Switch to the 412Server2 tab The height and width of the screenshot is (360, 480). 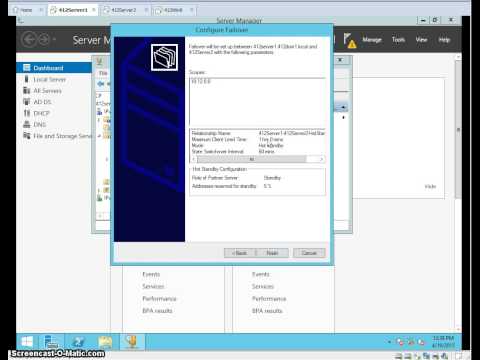coord(123,10)
